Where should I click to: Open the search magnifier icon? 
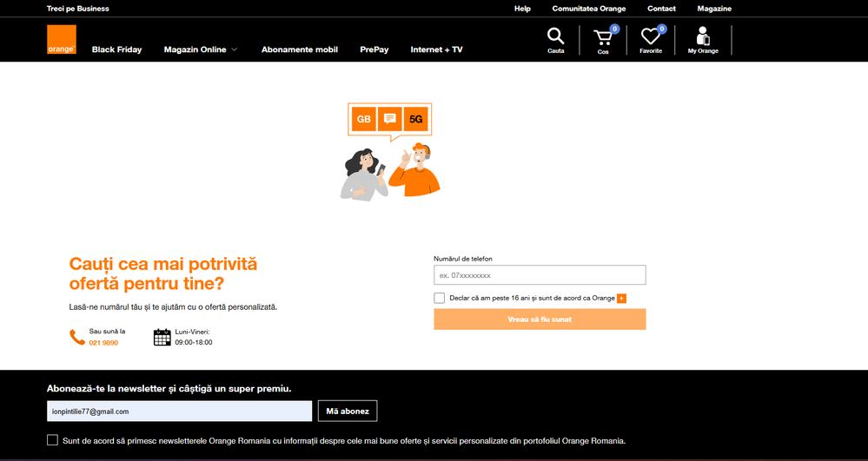point(555,36)
